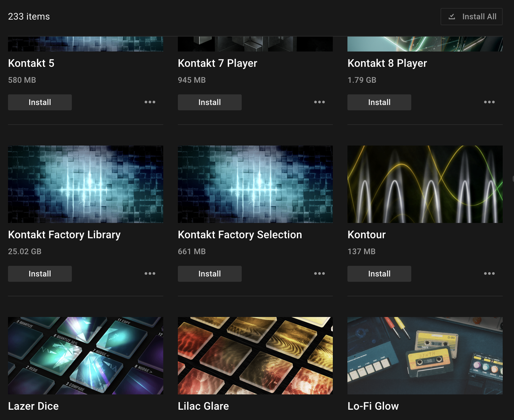The width and height of the screenshot is (514, 420).
Task: Click the Lilac Glare artwork
Action: click(255, 356)
